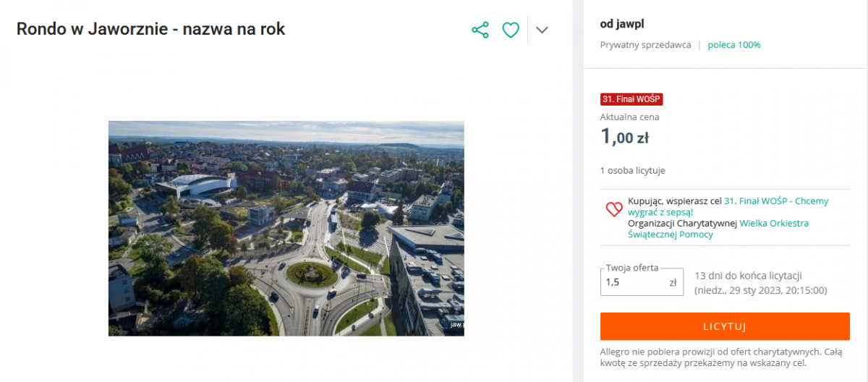Open the poleca 100% seller rating link

point(734,45)
